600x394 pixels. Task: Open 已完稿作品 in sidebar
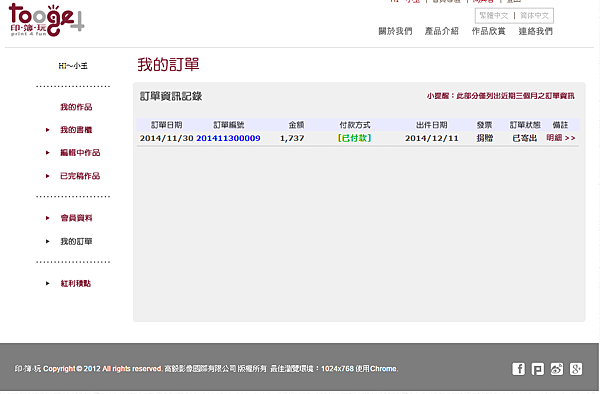80,176
